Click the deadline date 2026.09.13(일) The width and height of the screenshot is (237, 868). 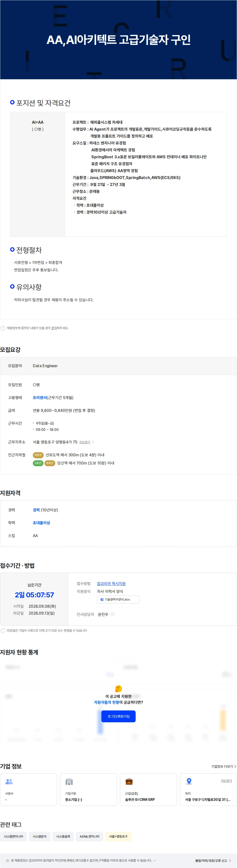coord(41,613)
